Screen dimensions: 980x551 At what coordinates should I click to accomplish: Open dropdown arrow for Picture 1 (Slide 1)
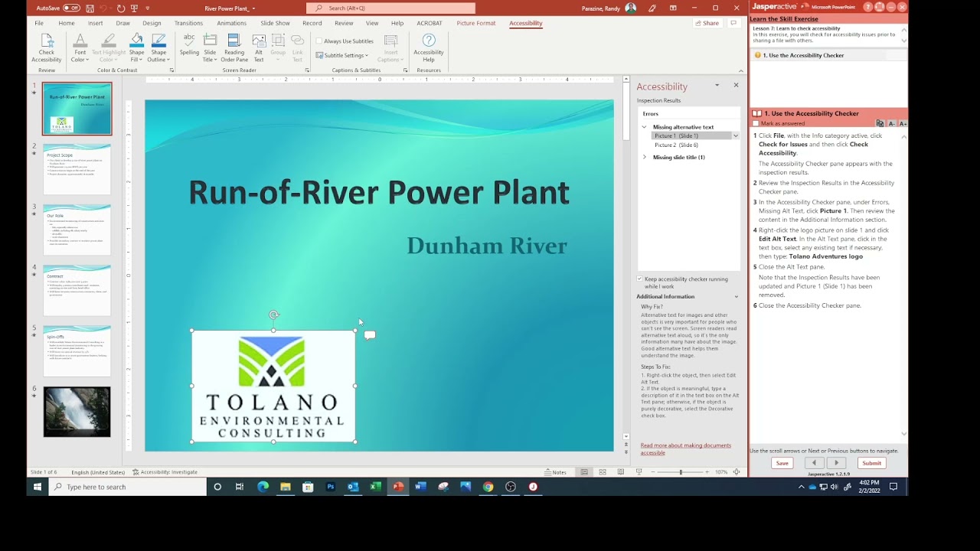coord(735,135)
